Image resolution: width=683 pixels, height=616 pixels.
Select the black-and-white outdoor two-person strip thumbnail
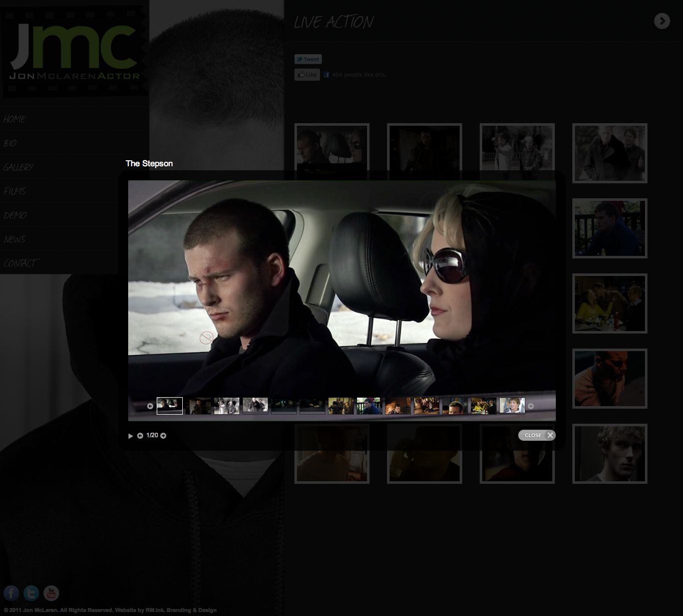point(227,406)
